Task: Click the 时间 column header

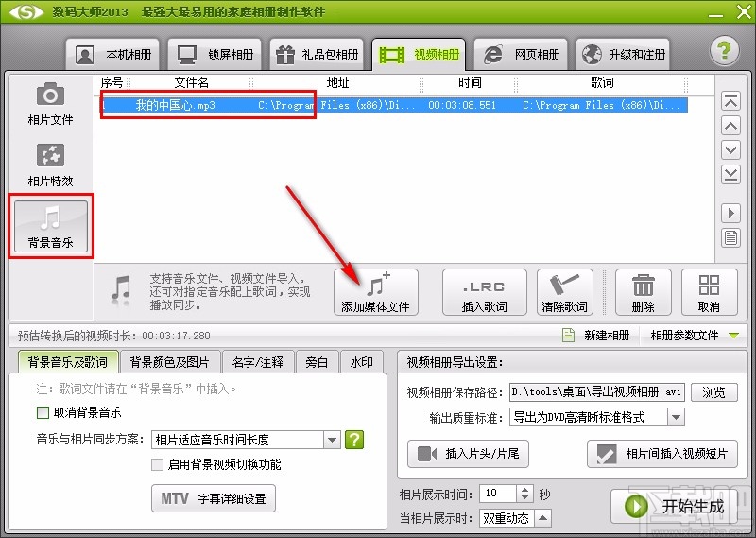Action: (470, 83)
